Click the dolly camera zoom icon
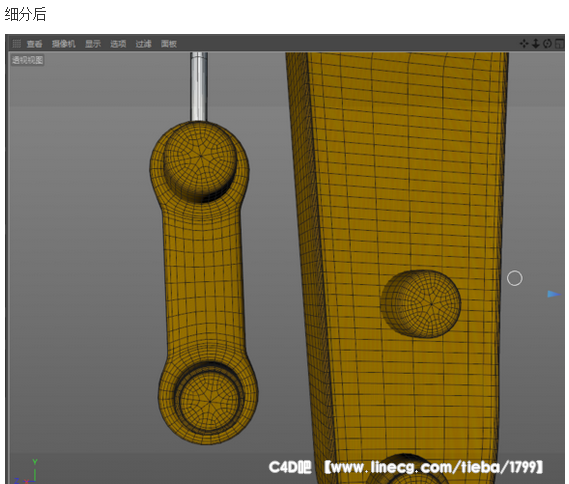Screen dimensions: 569x484 tap(536, 44)
